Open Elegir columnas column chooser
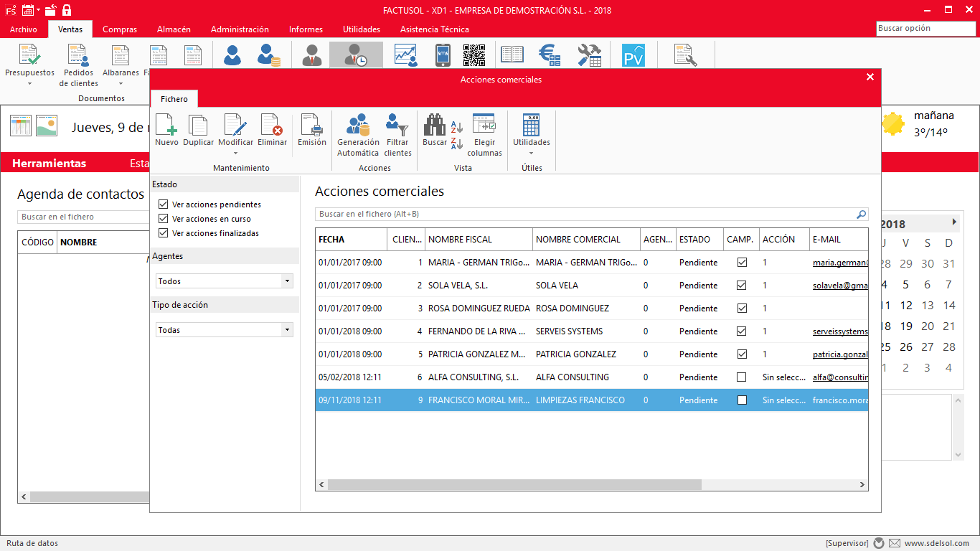980x551 pixels. click(484, 135)
